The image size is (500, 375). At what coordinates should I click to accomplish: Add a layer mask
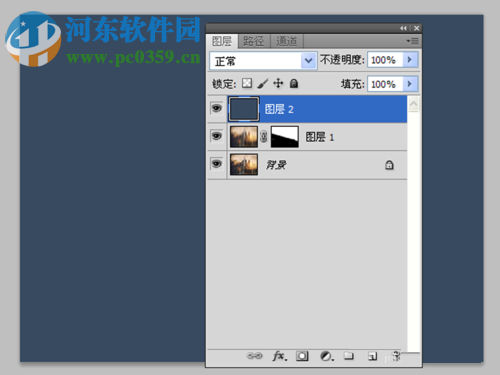coord(302,356)
